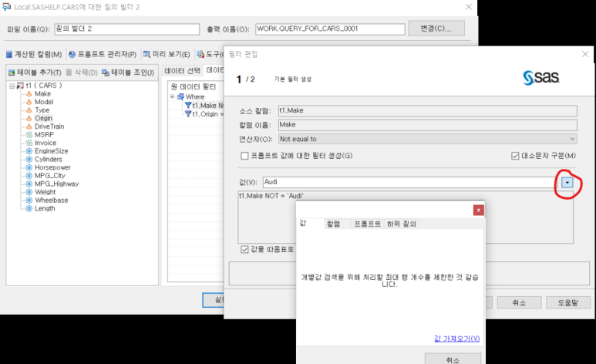
Task: Select Wheelbase column in table tree
Action: point(52,200)
